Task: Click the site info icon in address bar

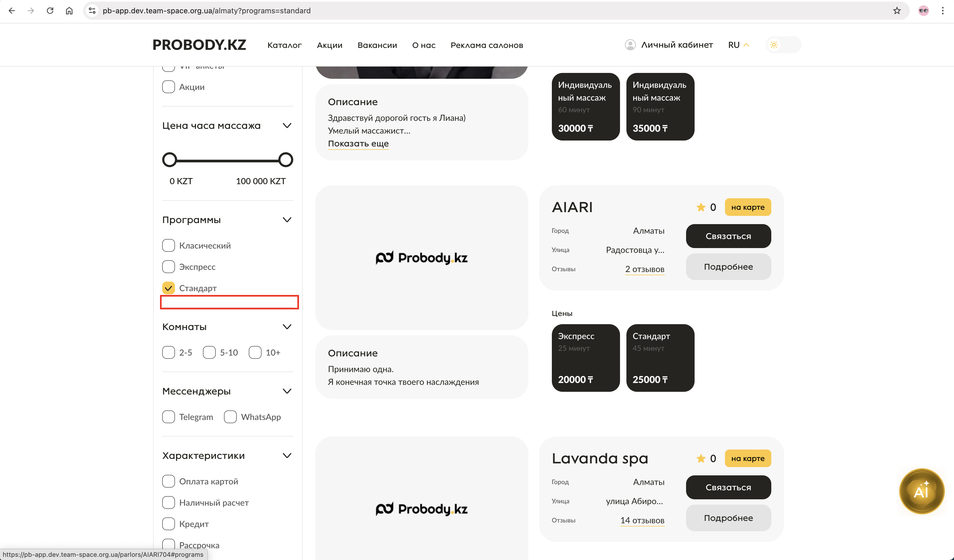Action: (92, 11)
